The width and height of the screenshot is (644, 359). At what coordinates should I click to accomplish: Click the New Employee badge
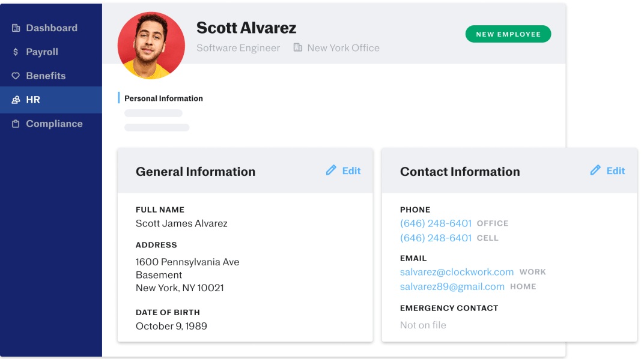point(508,34)
